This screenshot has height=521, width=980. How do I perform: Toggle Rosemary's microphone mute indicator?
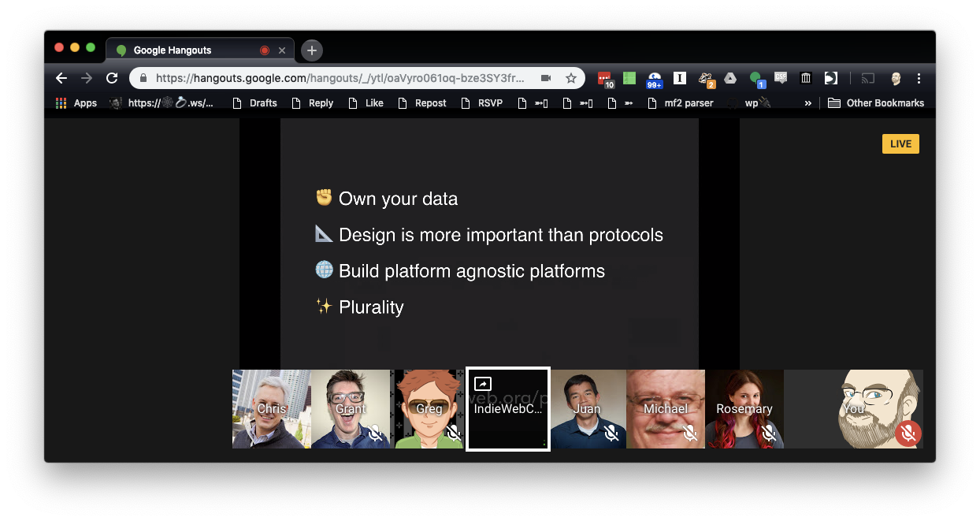[768, 434]
